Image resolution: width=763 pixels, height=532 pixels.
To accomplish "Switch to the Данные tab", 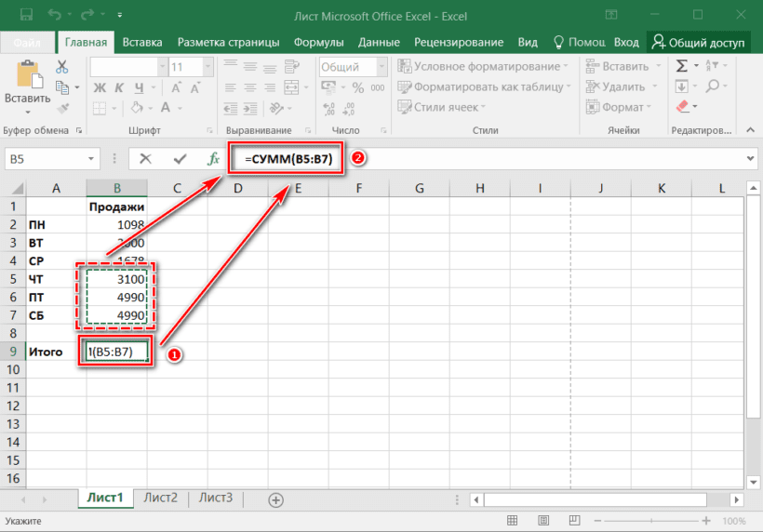I will [379, 43].
